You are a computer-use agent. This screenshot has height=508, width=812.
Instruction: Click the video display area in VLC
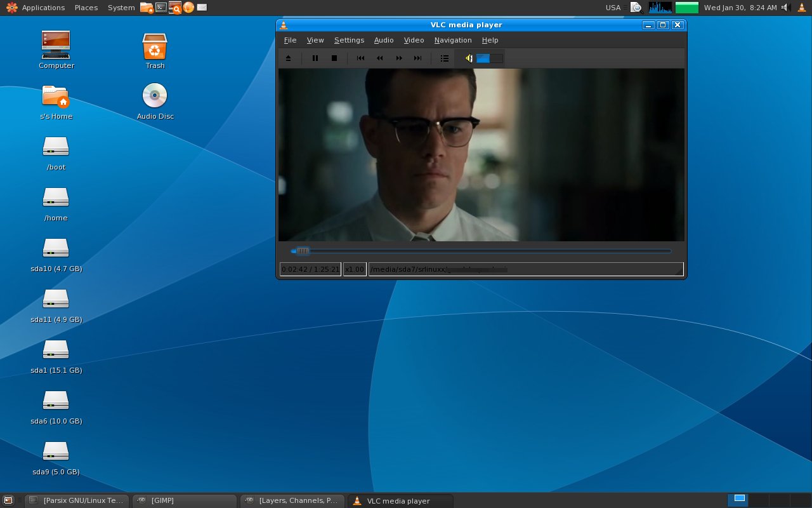tap(481, 155)
